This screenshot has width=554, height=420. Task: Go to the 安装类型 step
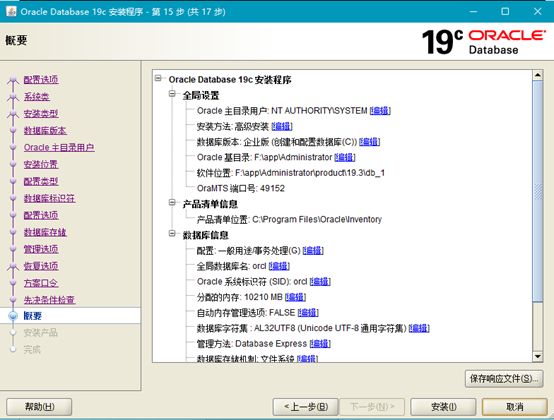41,114
